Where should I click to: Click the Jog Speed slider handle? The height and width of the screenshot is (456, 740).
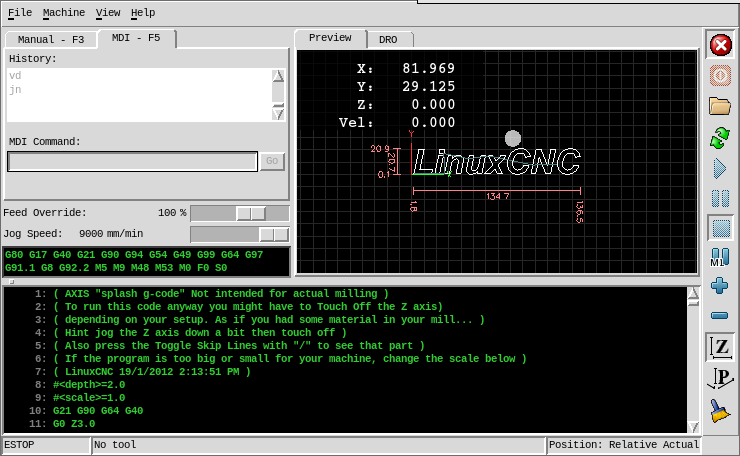tap(274, 234)
